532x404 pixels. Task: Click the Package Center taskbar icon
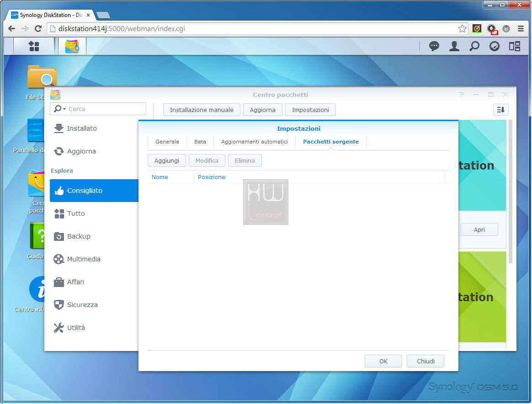coord(72,46)
